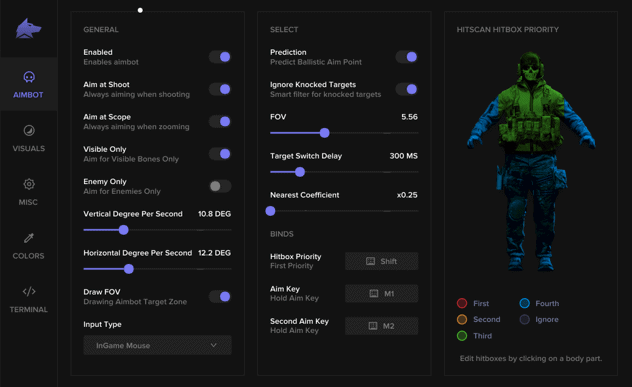Viewport: 632px width, 387px height.
Task: Toggle the Aim at Shoot switch
Action: click(x=220, y=89)
